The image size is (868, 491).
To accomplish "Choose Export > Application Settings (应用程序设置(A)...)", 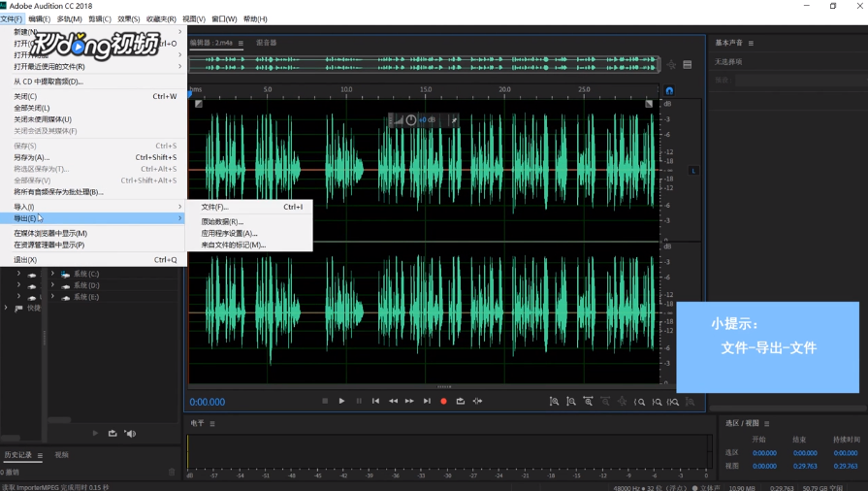I will [249, 233].
